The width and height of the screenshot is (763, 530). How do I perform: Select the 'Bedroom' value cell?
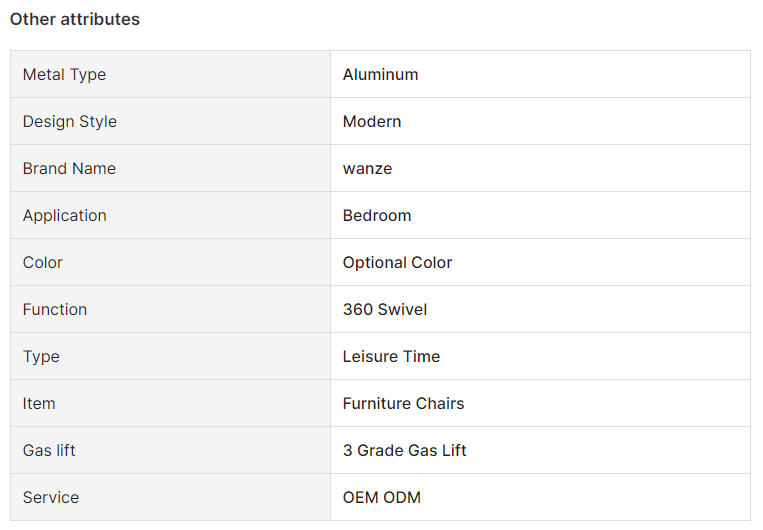[377, 216]
